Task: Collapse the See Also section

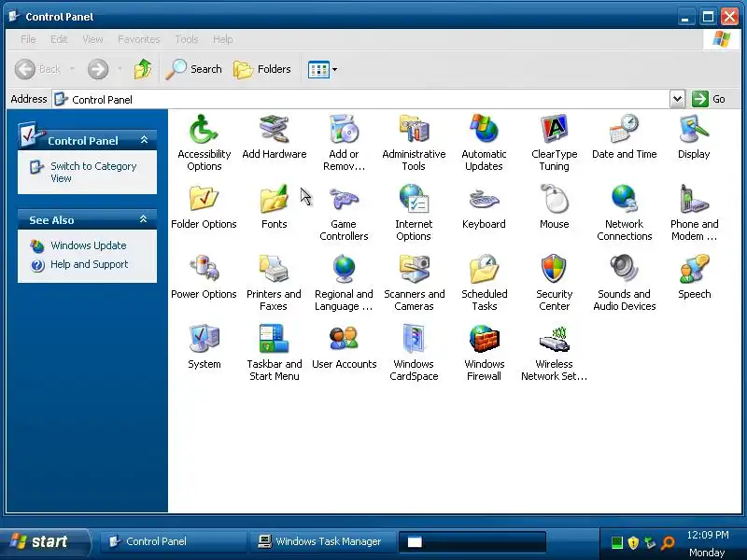Action: pos(144,219)
